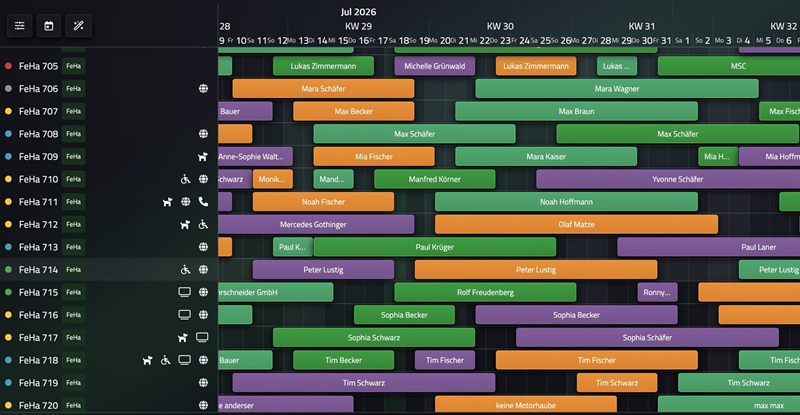Click the globe icon on FeHa 719
Image resolution: width=800 pixels, height=415 pixels.
(203, 383)
